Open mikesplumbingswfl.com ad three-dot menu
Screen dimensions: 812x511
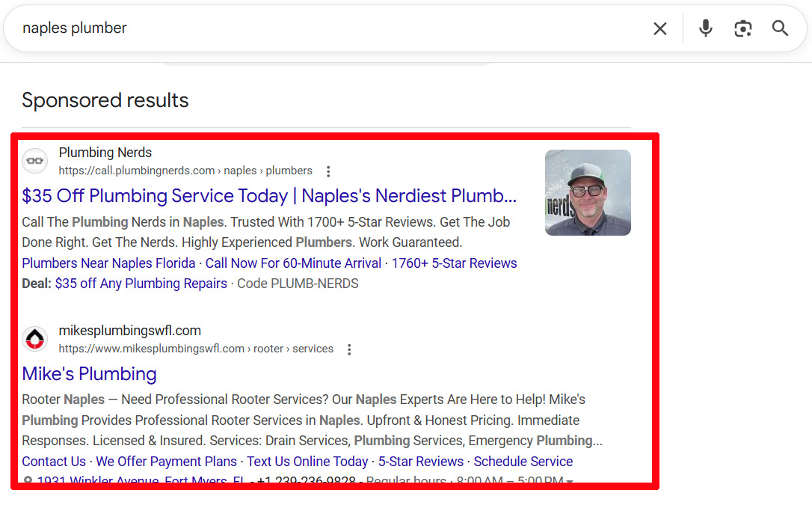349,349
